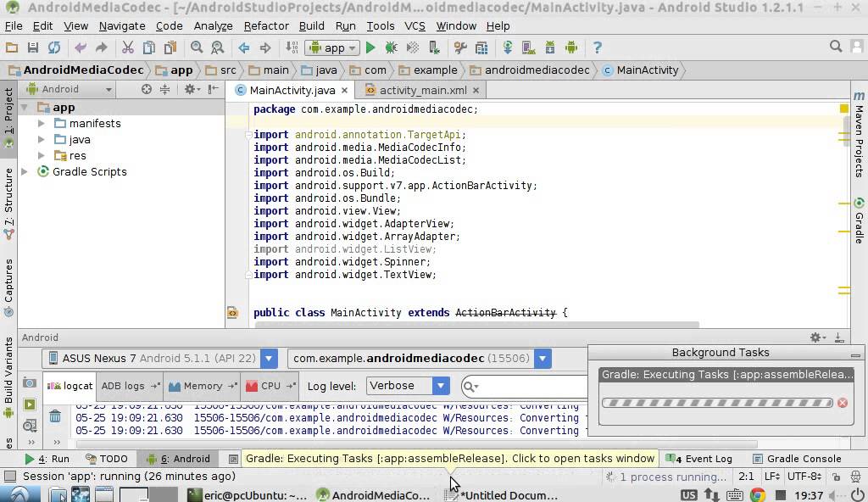This screenshot has width=868, height=502.
Task: Click the screen capture camera icon
Action: [30, 383]
